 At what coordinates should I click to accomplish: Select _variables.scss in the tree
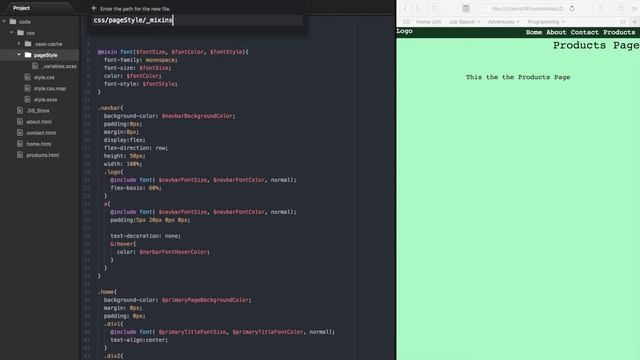click(59, 66)
